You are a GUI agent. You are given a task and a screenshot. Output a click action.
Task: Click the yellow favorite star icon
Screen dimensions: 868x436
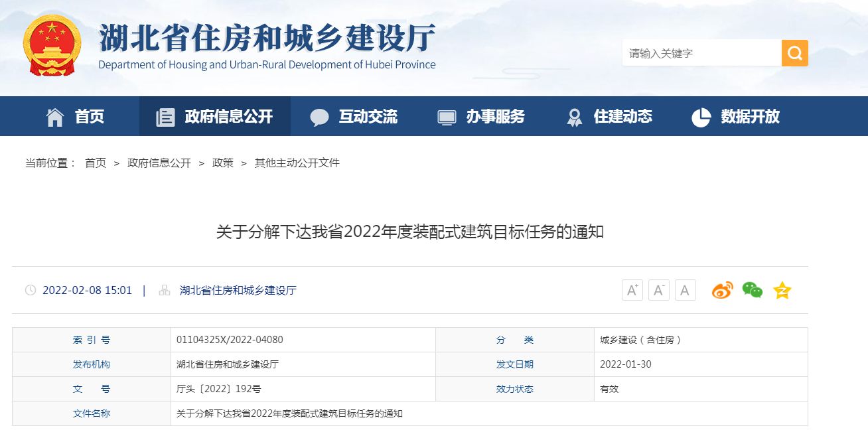tap(782, 290)
